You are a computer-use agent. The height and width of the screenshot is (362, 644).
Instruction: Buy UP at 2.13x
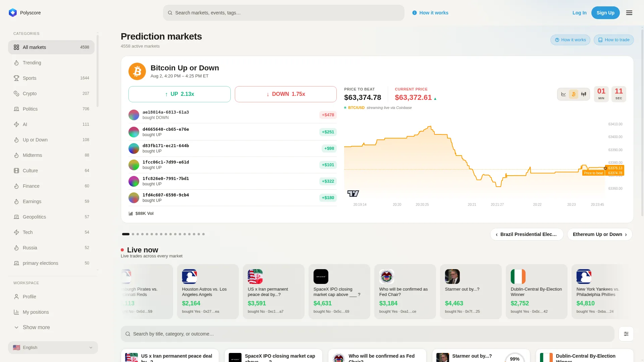coord(179,94)
